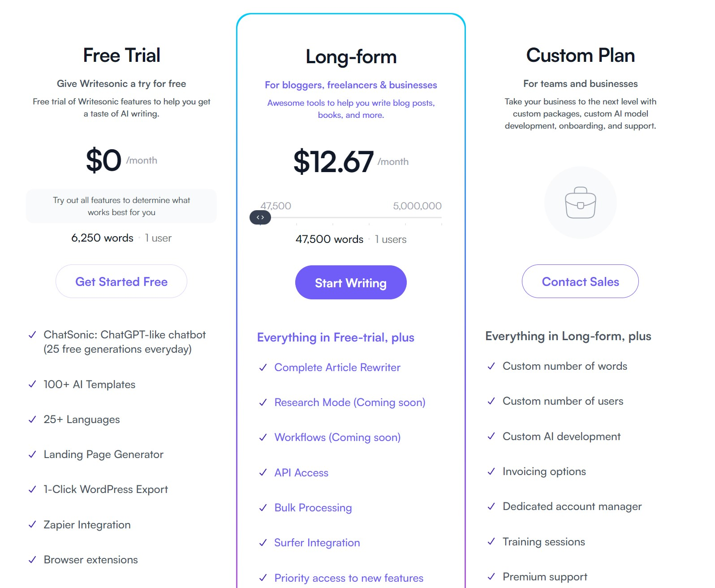Click checkmark beside Complete Article Rewriter
The height and width of the screenshot is (588, 715).
click(263, 367)
